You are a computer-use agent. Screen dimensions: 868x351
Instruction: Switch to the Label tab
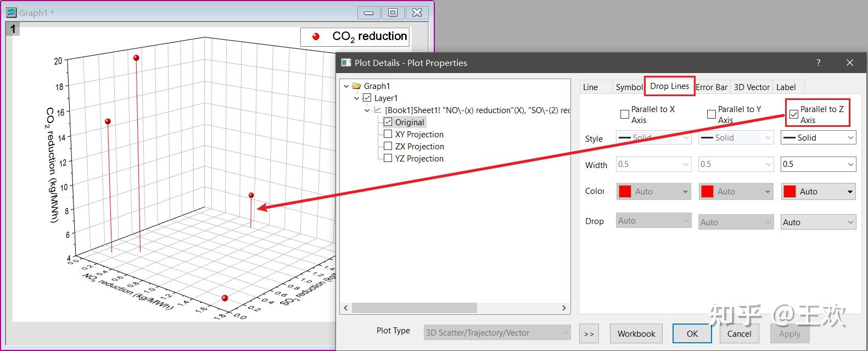(786, 87)
